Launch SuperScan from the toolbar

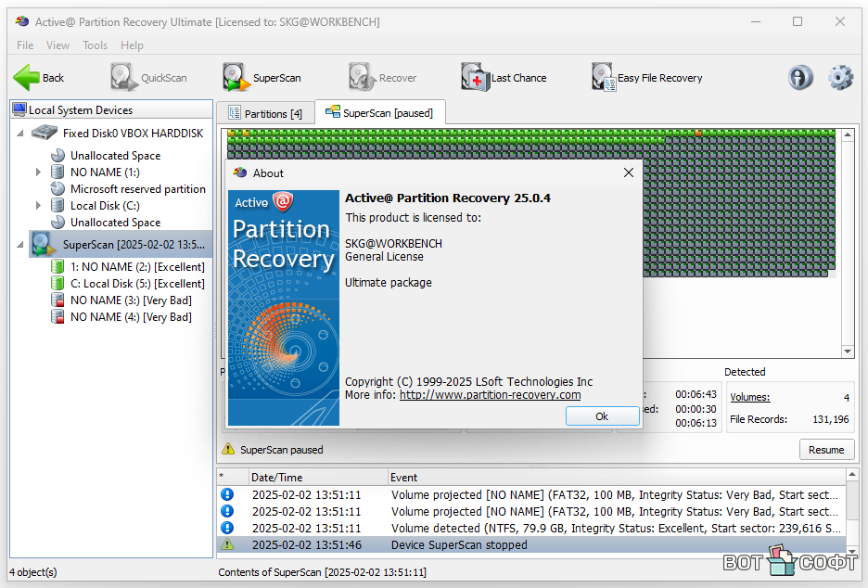tap(262, 78)
